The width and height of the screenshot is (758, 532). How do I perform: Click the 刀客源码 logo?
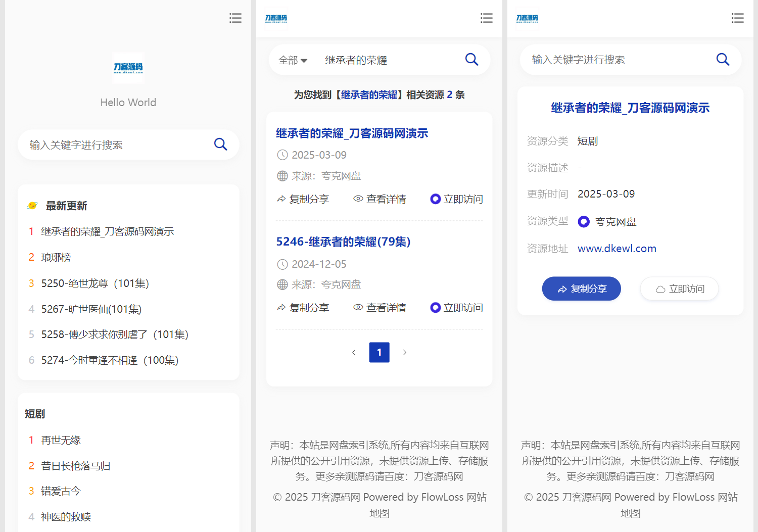click(x=128, y=67)
